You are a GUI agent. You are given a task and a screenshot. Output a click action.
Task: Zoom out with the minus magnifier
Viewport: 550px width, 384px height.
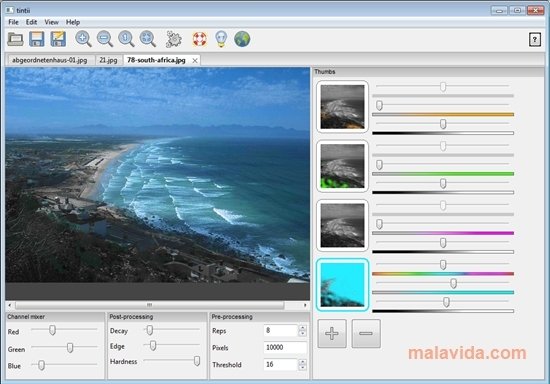105,39
